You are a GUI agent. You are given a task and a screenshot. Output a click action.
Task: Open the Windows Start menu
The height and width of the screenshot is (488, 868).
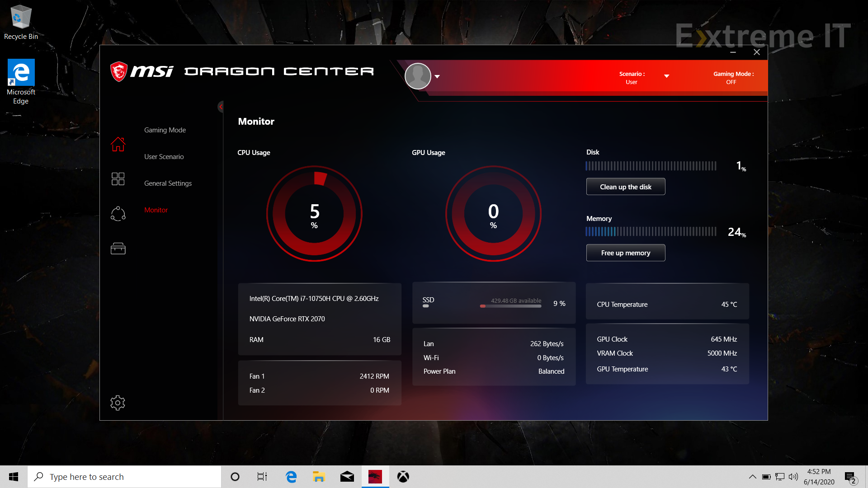pos(14,477)
